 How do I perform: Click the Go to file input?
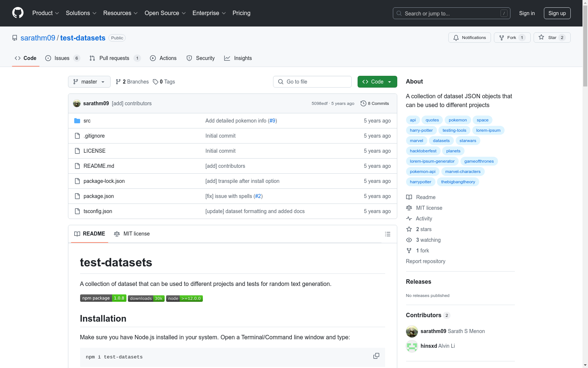tap(312, 82)
